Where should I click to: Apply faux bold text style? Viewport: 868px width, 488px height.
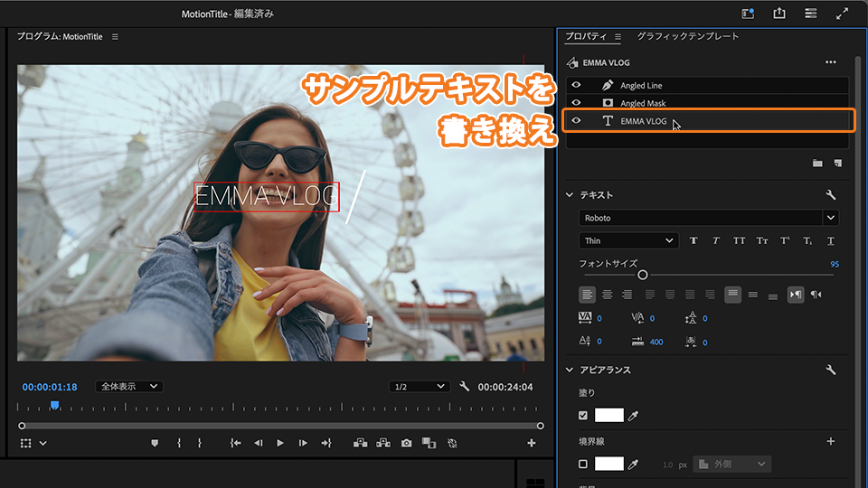(693, 240)
